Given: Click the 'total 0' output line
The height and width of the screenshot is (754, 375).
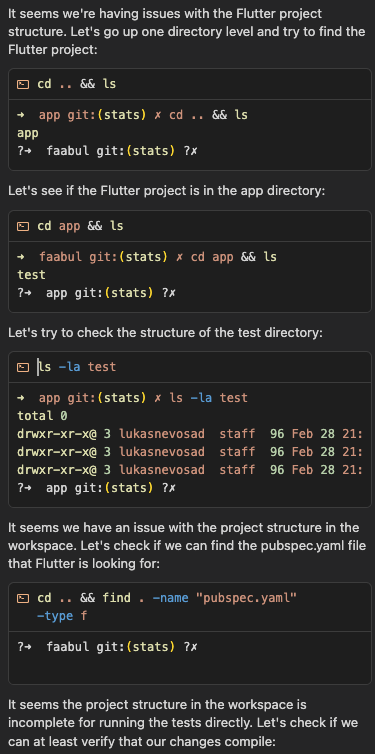Looking at the screenshot, I should 42,416.
